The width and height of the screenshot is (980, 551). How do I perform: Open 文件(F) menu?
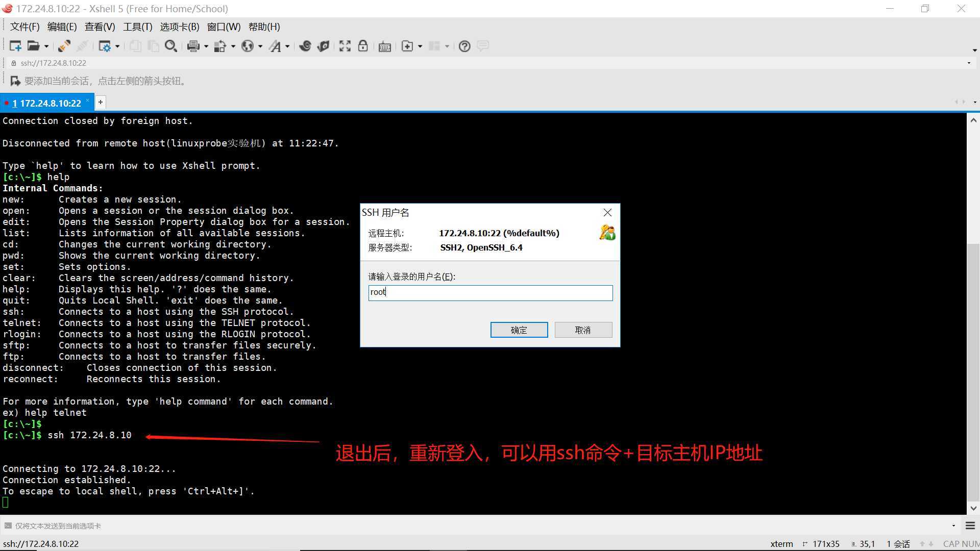[x=24, y=27]
